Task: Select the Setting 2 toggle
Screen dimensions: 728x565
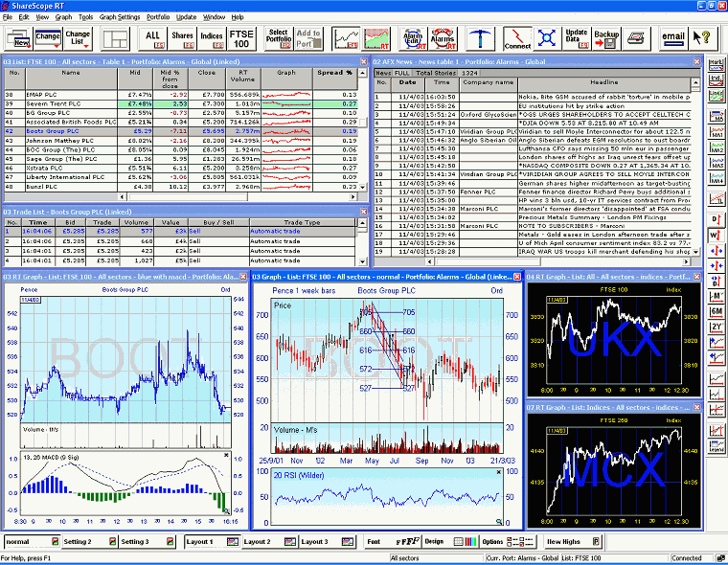Action: click(x=90, y=541)
